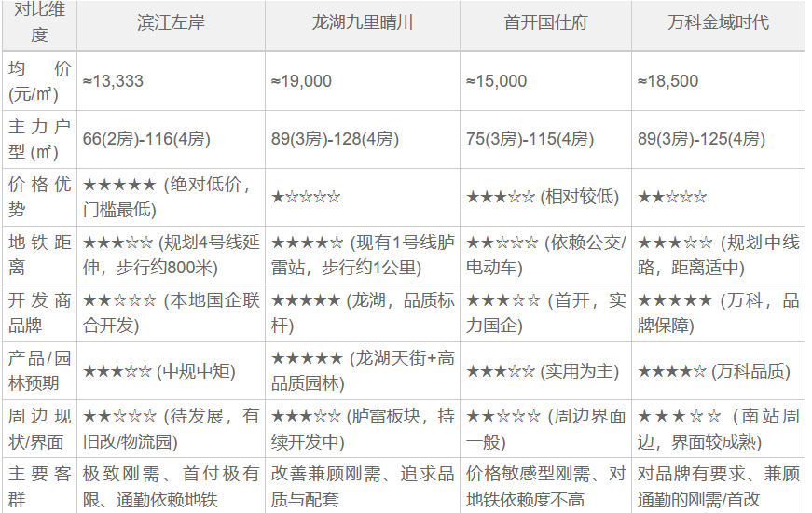Click the 中规中矩 rating cell

(x=171, y=370)
